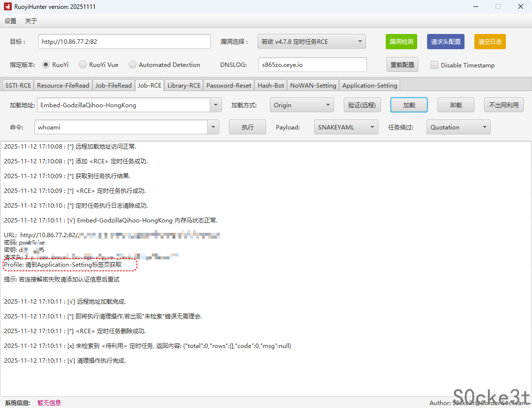Viewport: 532px width, 408px height.
Task: Switch to the Library-RCE tab
Action: 184,86
